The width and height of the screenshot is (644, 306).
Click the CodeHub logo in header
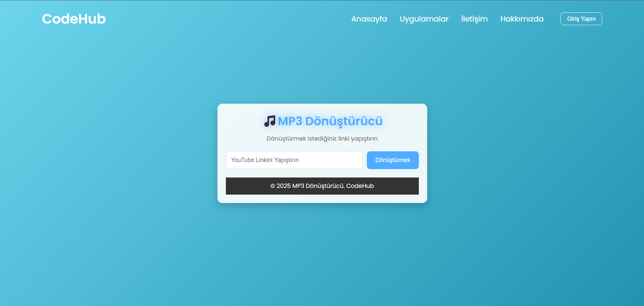[x=74, y=19]
